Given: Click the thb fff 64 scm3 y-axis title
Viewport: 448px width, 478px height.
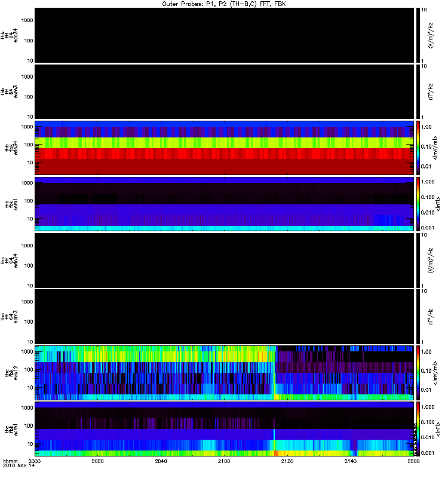Looking at the screenshot, I should click(9, 91).
